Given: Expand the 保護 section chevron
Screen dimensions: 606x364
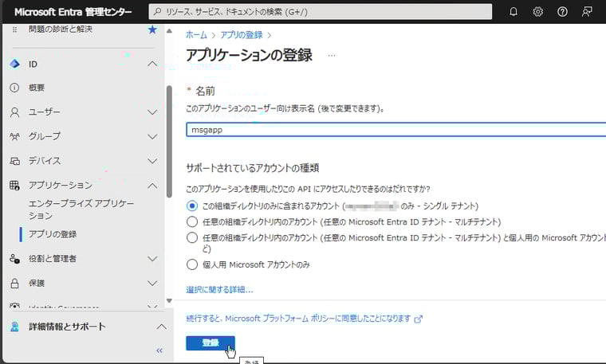Looking at the screenshot, I should point(152,284).
